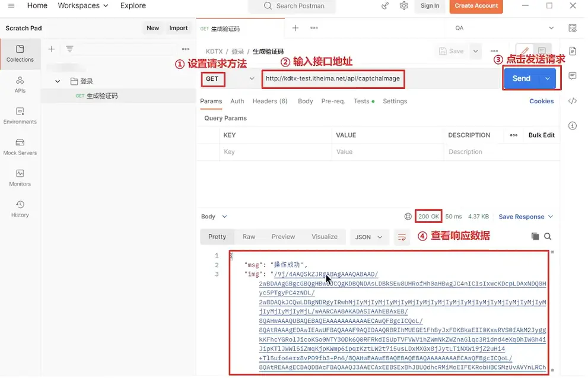Open the Environments sidebar tab
This screenshot has height=378, width=588.
[x=20, y=116]
